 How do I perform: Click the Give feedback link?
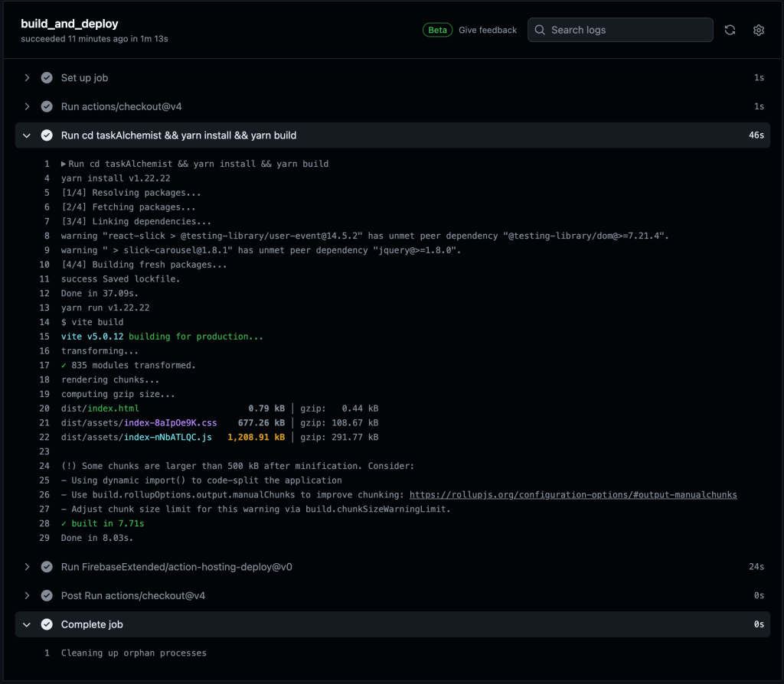pyautogui.click(x=488, y=30)
